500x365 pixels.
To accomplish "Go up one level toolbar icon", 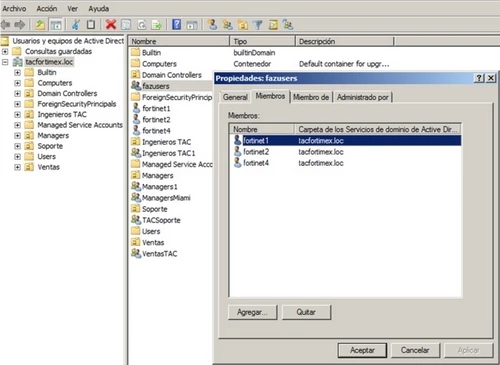I will (40, 24).
